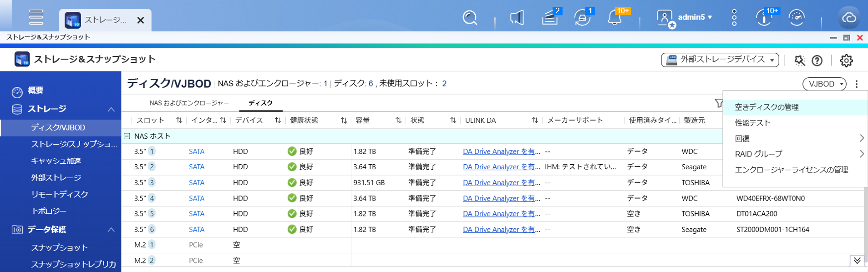
Task: Click the help question mark icon
Action: point(817,60)
